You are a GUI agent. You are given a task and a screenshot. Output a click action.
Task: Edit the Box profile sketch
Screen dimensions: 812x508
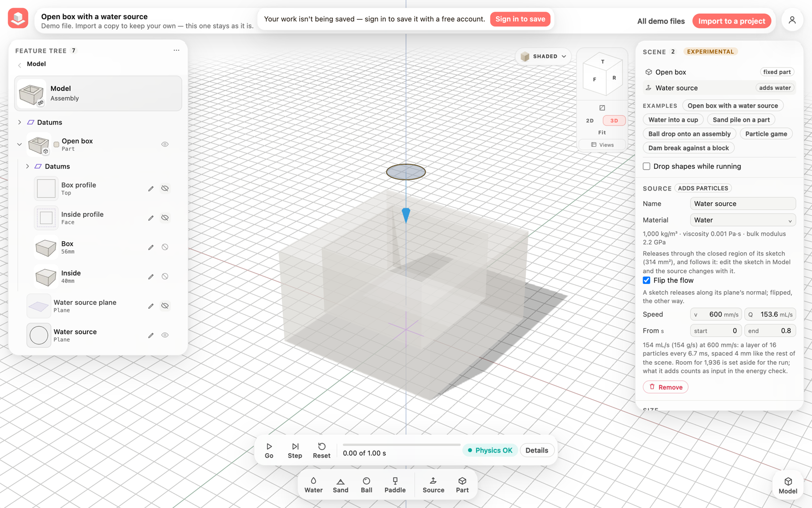click(x=151, y=188)
